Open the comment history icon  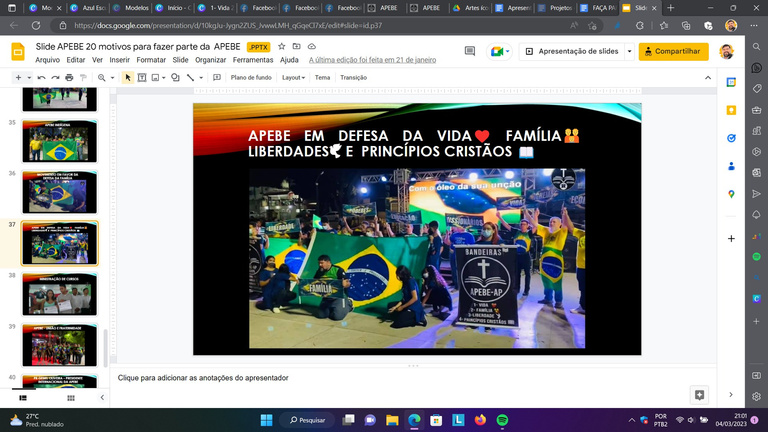point(470,51)
